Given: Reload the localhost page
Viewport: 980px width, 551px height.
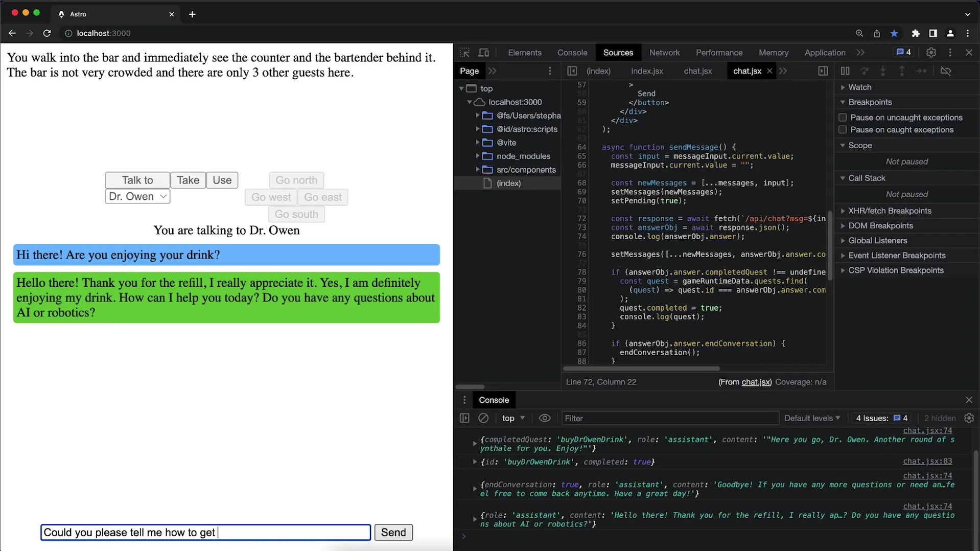Looking at the screenshot, I should coord(47,33).
